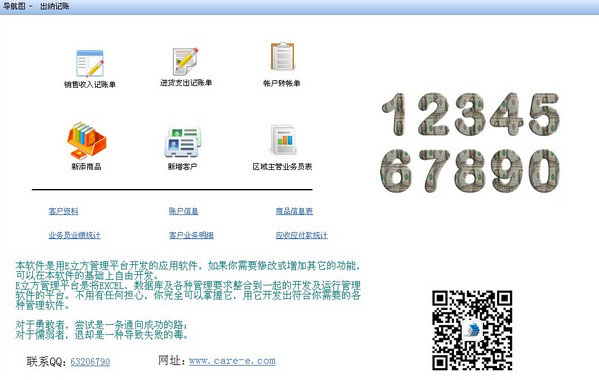Open the 业务员业绩统计 link
The height and width of the screenshot is (380, 599).
click(74, 235)
